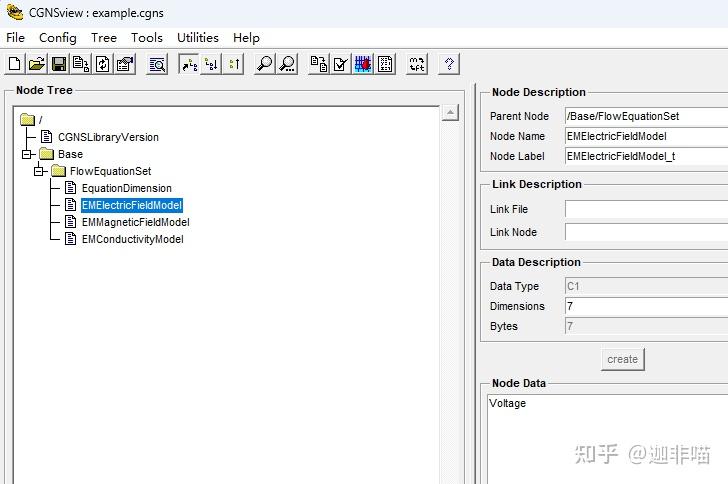Click the Parent Node input field
This screenshot has height=484, width=728.
click(646, 116)
